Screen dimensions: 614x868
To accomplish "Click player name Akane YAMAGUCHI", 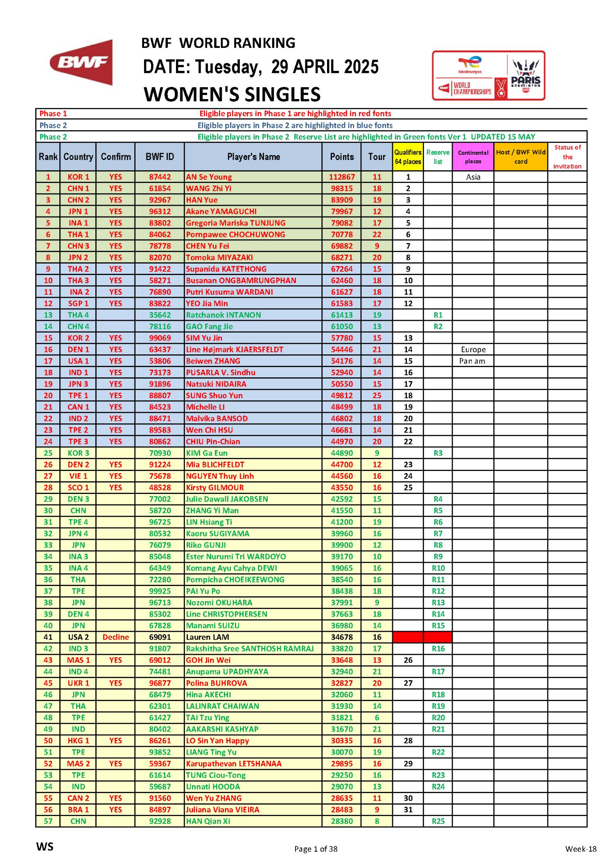I will pos(221,211).
